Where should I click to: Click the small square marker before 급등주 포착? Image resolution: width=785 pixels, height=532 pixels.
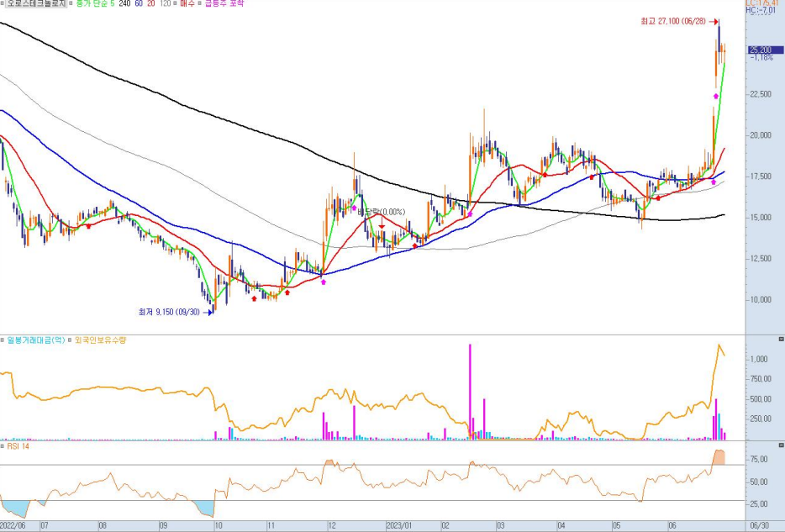pos(200,3)
